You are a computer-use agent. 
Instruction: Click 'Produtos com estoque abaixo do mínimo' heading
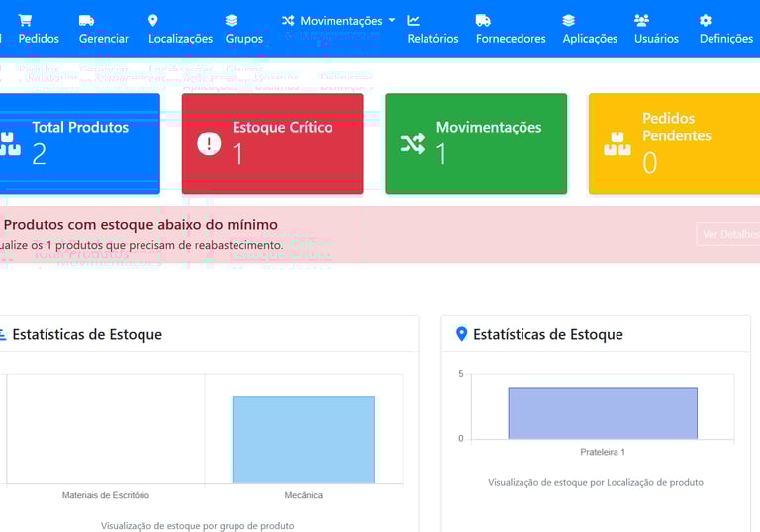141,224
